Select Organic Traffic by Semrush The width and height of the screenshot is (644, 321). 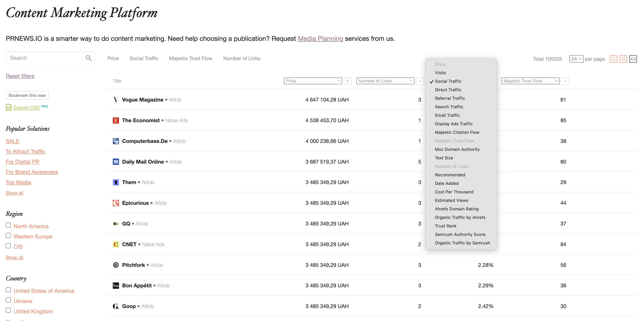point(461,243)
